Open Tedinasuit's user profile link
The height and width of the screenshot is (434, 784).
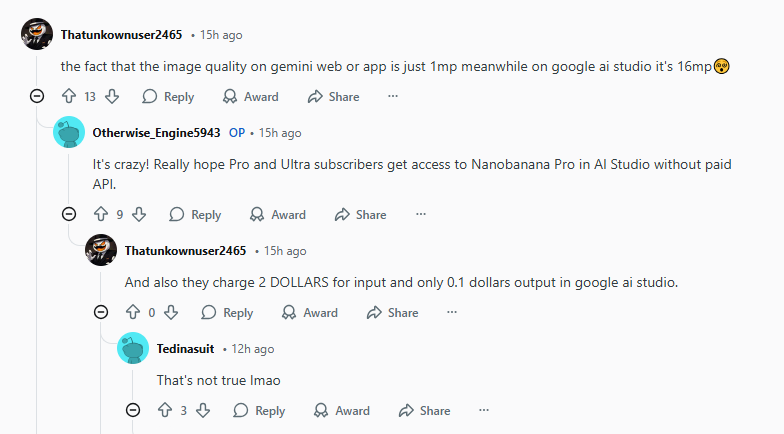pyautogui.click(x=186, y=348)
